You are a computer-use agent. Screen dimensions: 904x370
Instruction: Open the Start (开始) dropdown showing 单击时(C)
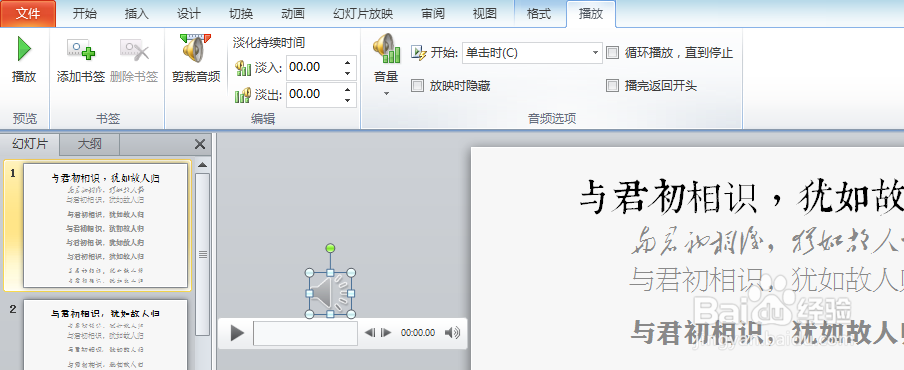[x=532, y=53]
